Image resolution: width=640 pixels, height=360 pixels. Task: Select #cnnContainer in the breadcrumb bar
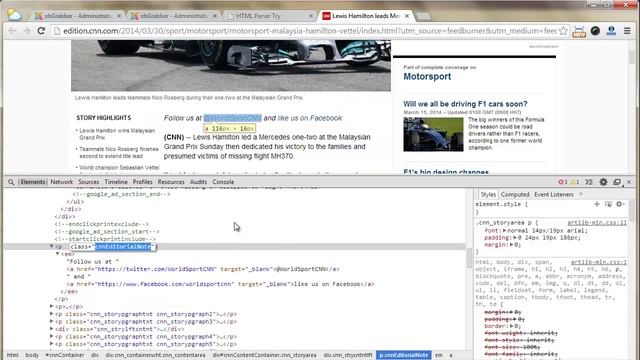[64, 355]
